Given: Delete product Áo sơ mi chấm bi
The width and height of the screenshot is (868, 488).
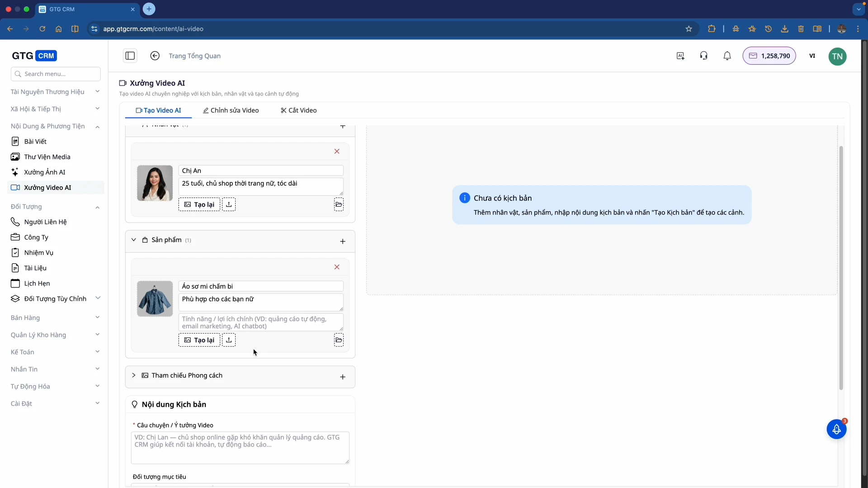Looking at the screenshot, I should pos(337,267).
